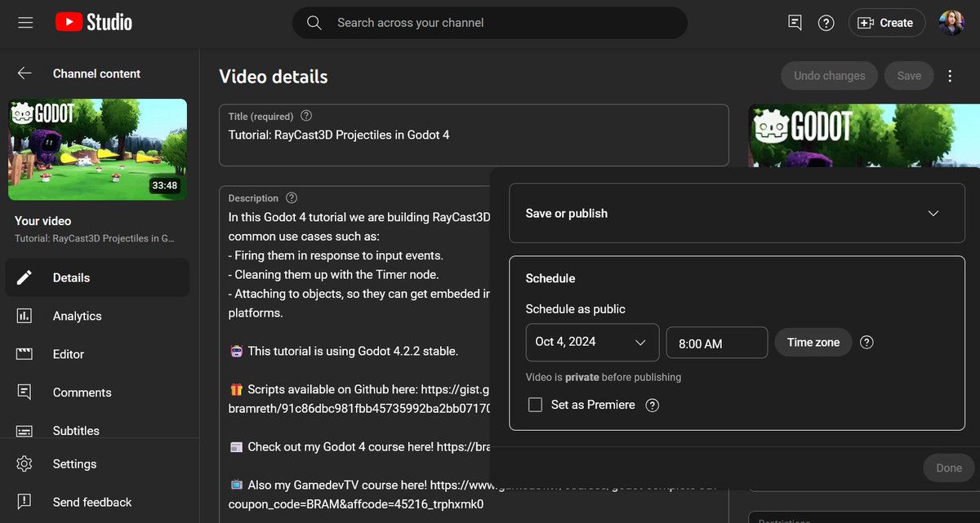The image size is (980, 523).
Task: Open the Editor menu item
Action: tap(97, 354)
